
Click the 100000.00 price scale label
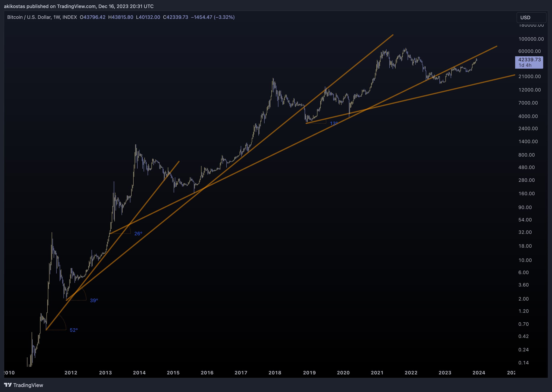[531, 39]
